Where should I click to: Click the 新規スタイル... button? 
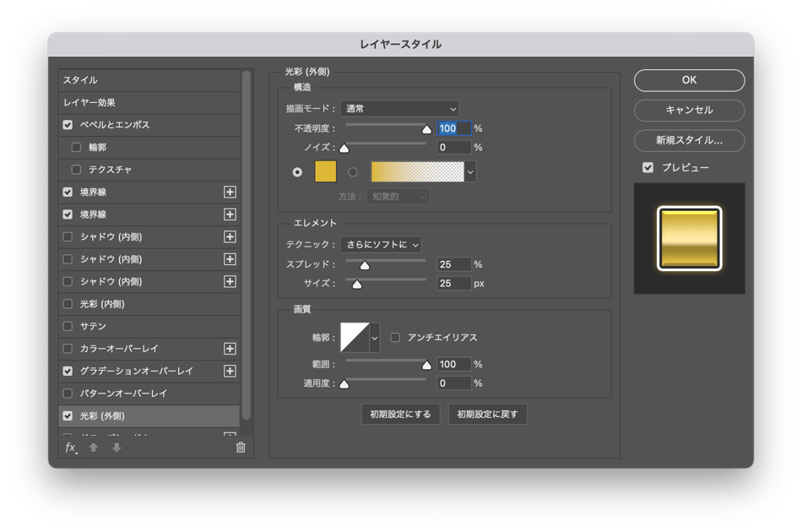coord(689,140)
